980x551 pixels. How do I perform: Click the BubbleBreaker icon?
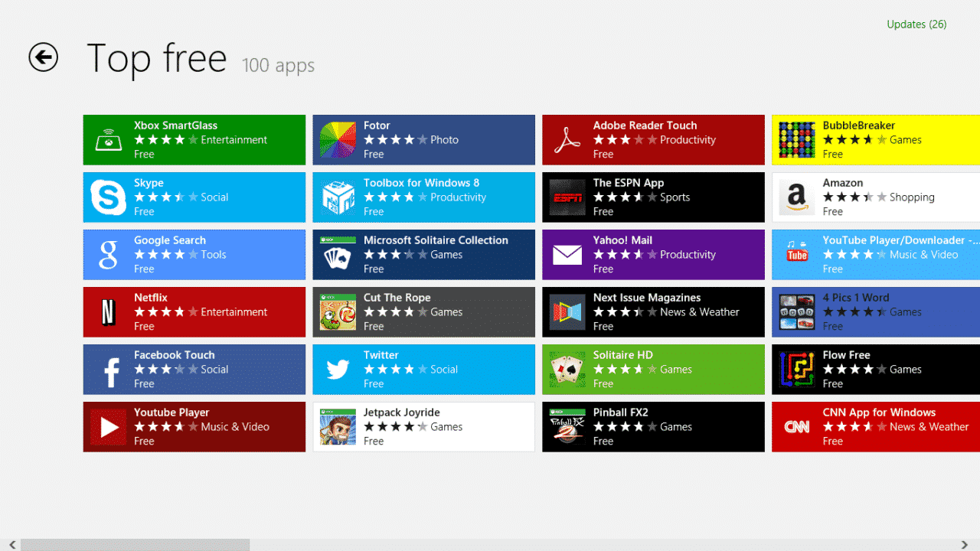[x=797, y=140]
